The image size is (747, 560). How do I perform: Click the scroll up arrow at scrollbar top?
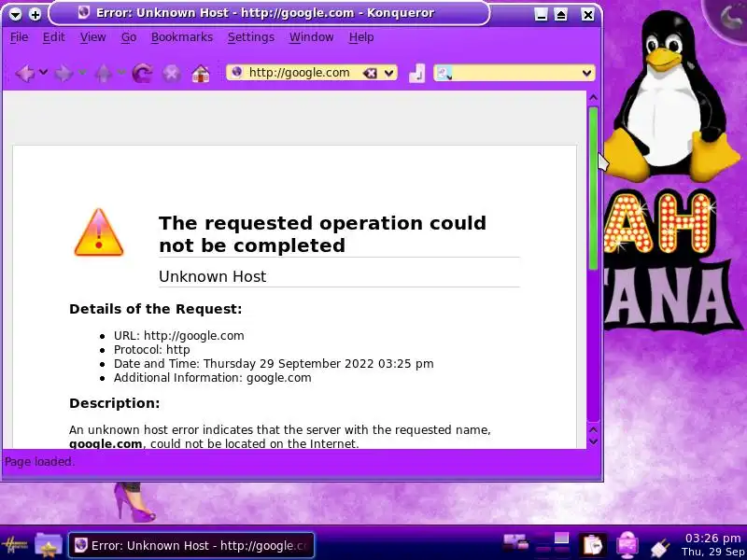point(593,98)
